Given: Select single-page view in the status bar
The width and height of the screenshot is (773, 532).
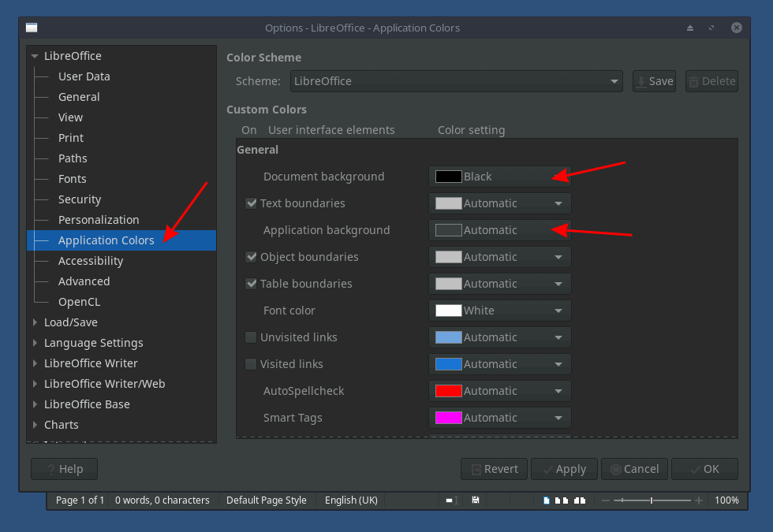Looking at the screenshot, I should tap(547, 500).
